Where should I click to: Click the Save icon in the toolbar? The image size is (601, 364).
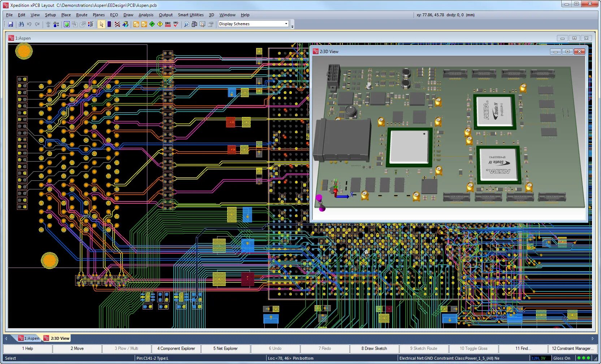10,24
